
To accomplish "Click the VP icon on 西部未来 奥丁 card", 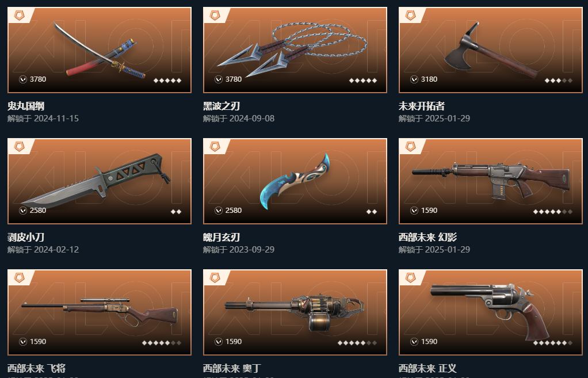I will pyautogui.click(x=219, y=342).
